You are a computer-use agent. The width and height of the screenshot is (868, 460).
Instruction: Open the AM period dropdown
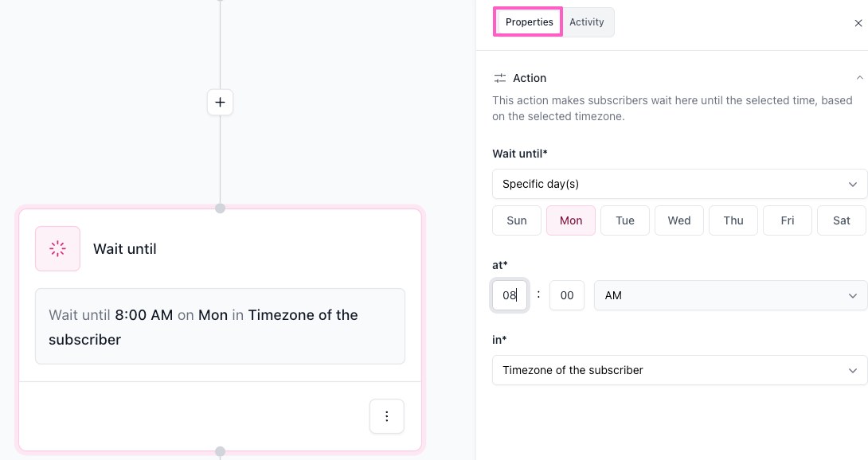click(x=730, y=295)
